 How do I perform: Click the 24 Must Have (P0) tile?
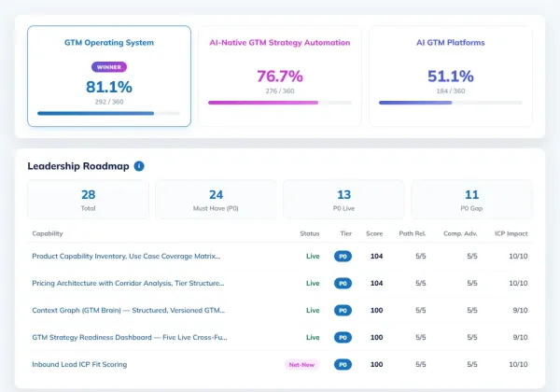pyautogui.click(x=216, y=199)
